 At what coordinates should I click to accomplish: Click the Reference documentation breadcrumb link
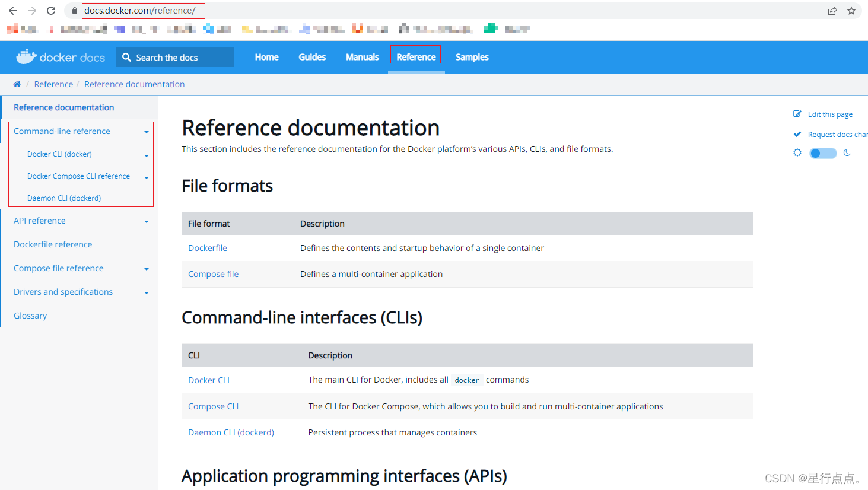coord(134,84)
